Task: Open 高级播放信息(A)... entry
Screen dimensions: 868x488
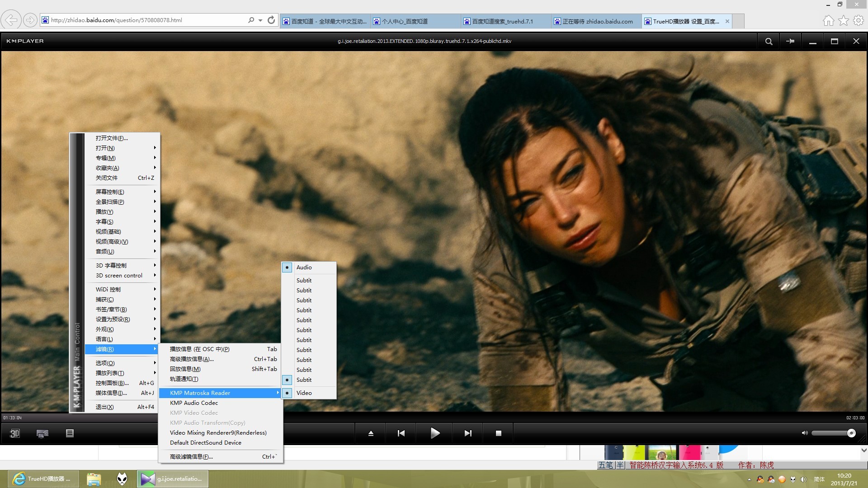Action: pyautogui.click(x=221, y=359)
